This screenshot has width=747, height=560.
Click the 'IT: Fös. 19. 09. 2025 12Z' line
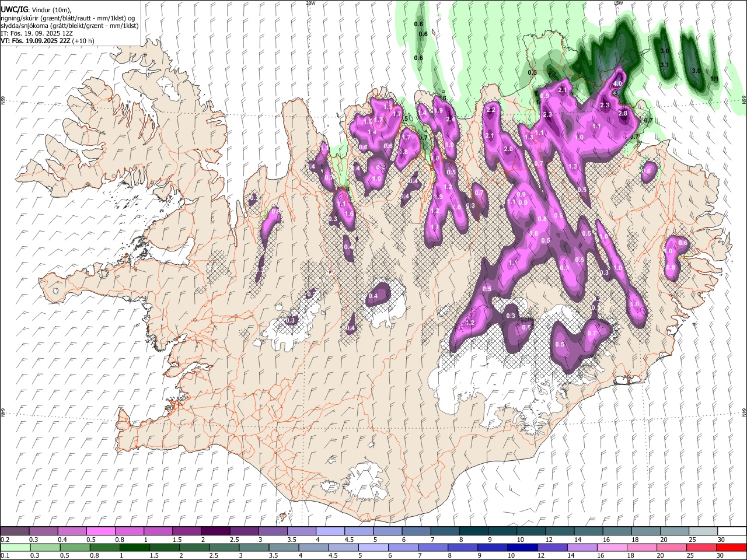click(37, 33)
